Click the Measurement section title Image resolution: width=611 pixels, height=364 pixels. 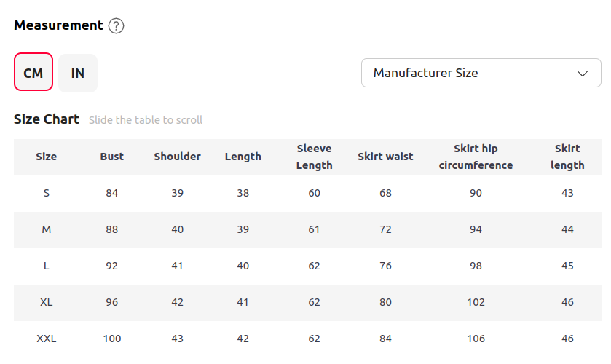[58, 25]
